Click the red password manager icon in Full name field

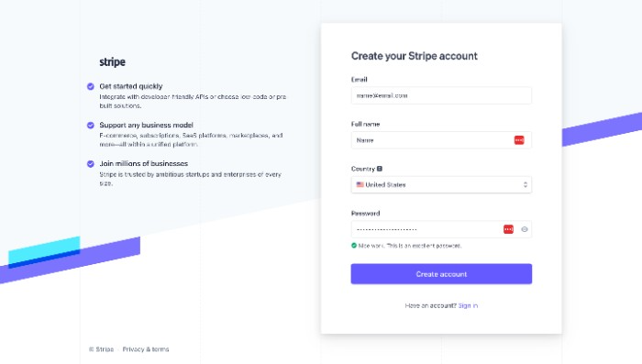point(519,140)
